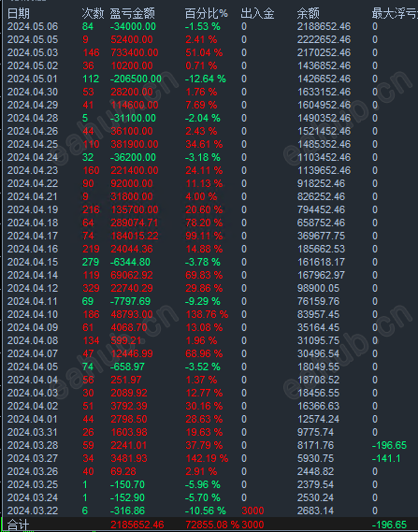Viewport: 418px width, 532px height.
Task: Click loss value -150.70
Action: tap(127, 485)
